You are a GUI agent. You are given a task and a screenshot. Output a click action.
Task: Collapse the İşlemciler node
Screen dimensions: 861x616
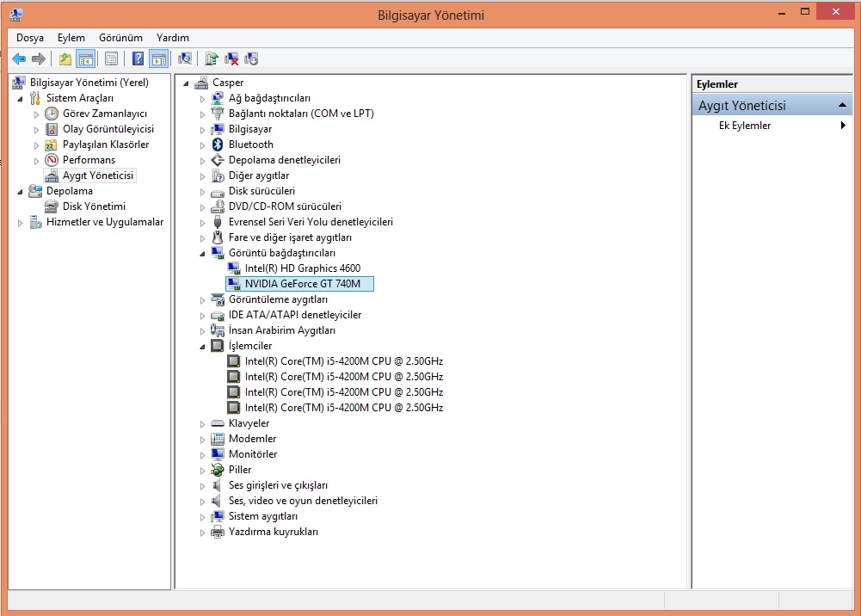(202, 347)
